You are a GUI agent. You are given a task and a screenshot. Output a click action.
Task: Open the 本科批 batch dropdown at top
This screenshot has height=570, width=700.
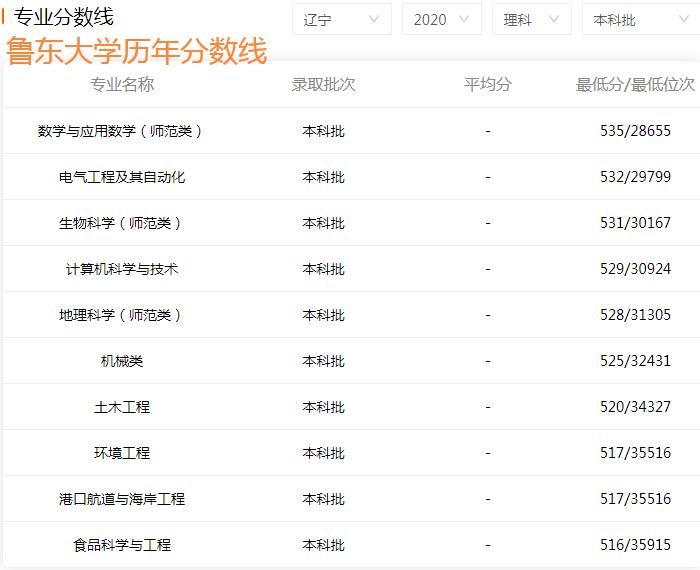point(641,19)
